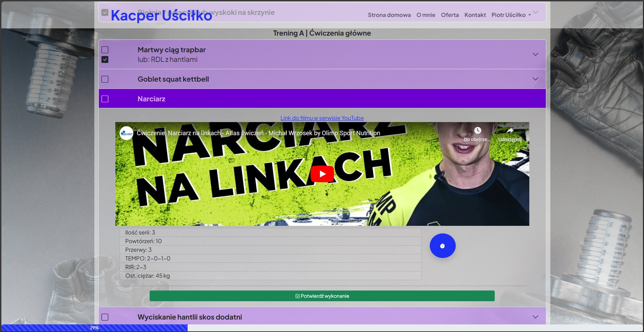
Task: Select the Powtórzeń: 10 row
Action: pos(271,241)
